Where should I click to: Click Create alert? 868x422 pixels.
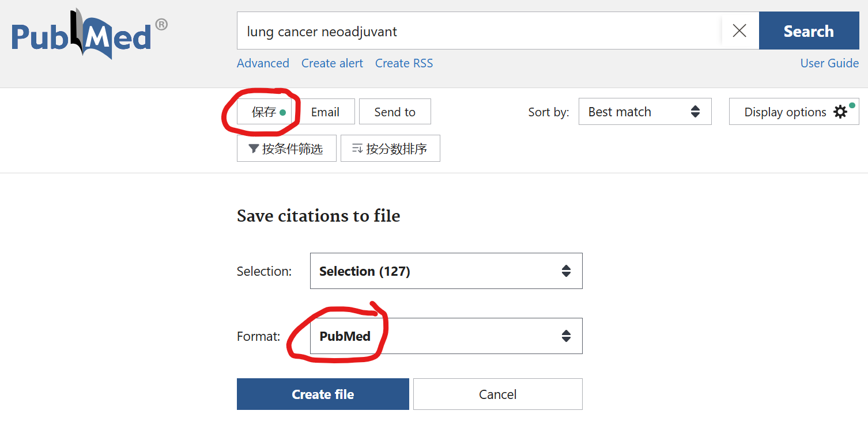click(x=332, y=63)
